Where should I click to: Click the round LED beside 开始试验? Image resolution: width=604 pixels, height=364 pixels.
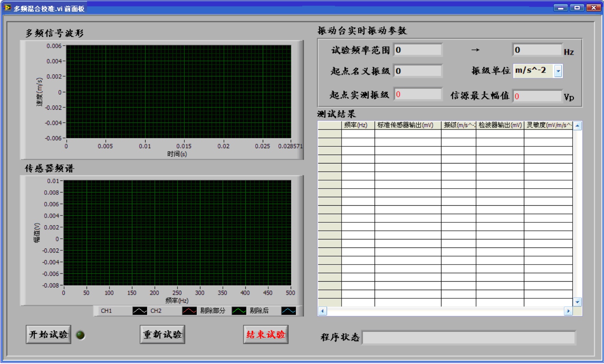pyautogui.click(x=80, y=335)
